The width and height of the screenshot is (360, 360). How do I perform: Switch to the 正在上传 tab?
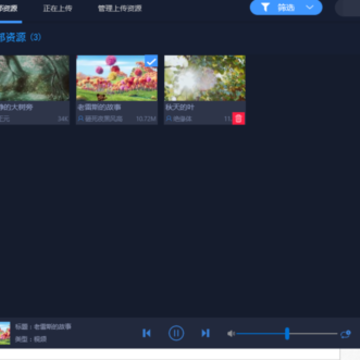point(57,8)
